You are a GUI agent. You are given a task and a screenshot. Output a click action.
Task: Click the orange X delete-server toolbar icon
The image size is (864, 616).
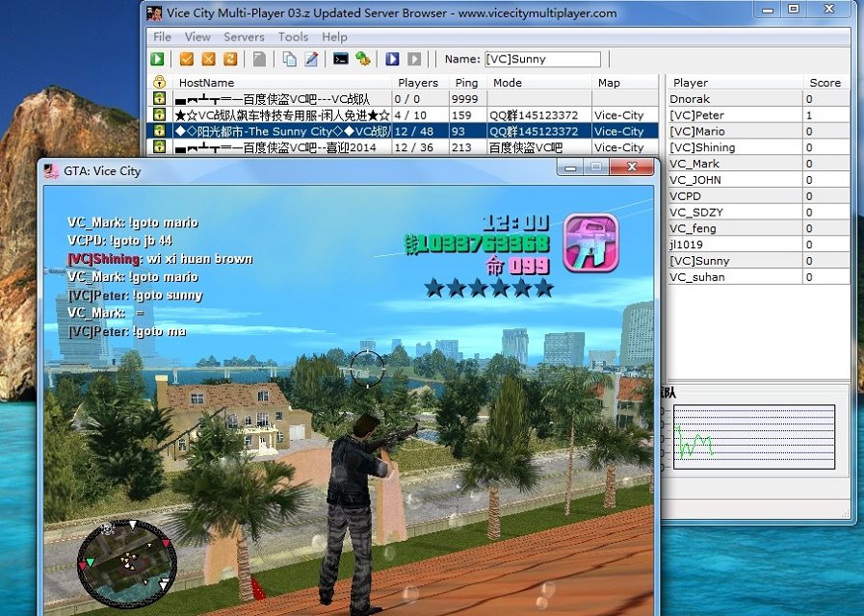pyautogui.click(x=208, y=59)
